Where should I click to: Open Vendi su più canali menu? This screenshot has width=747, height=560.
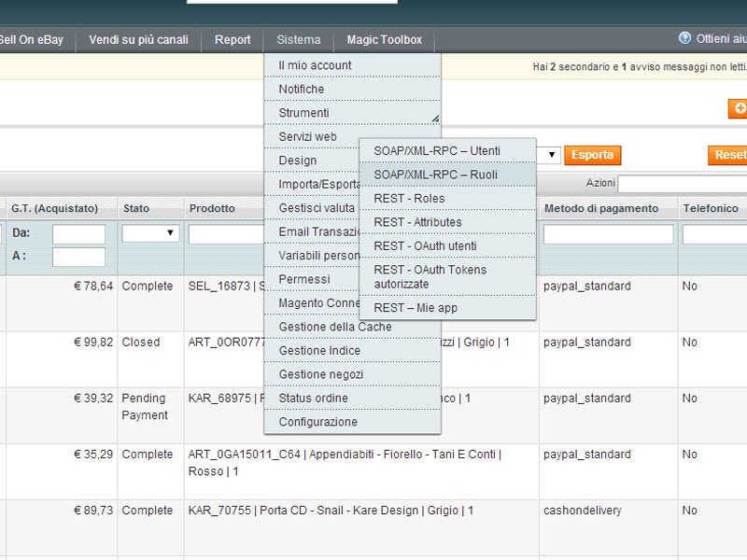[x=138, y=40]
